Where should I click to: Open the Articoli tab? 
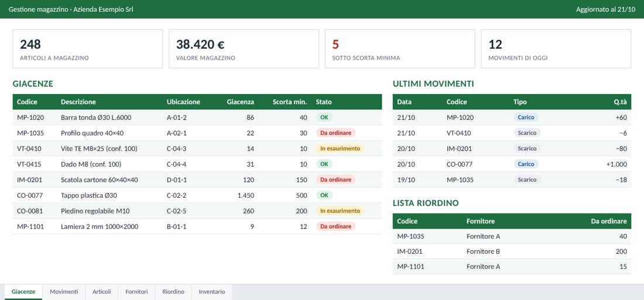(101, 292)
